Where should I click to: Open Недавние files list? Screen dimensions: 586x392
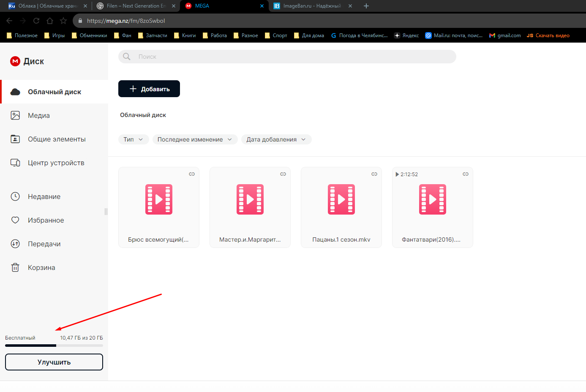55,196
